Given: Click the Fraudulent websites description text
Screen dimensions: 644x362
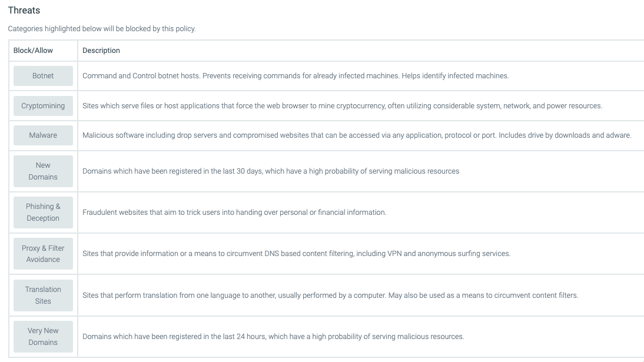Looking at the screenshot, I should click(234, 212).
